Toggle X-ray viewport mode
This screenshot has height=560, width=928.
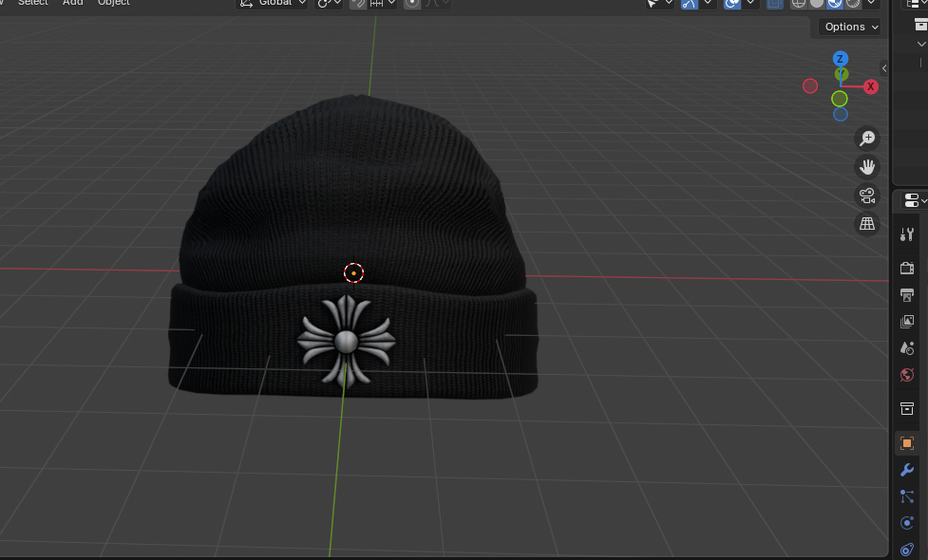click(773, 4)
